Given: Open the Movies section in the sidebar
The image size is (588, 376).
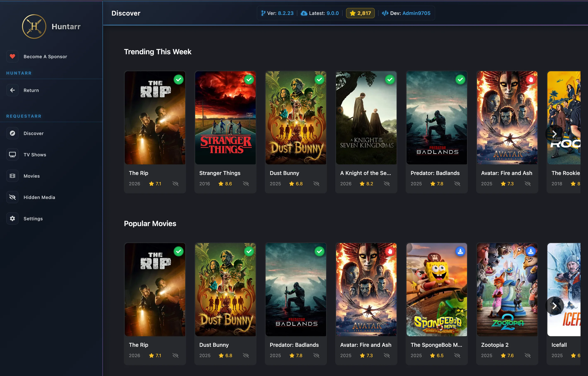Looking at the screenshot, I should tap(51, 176).
